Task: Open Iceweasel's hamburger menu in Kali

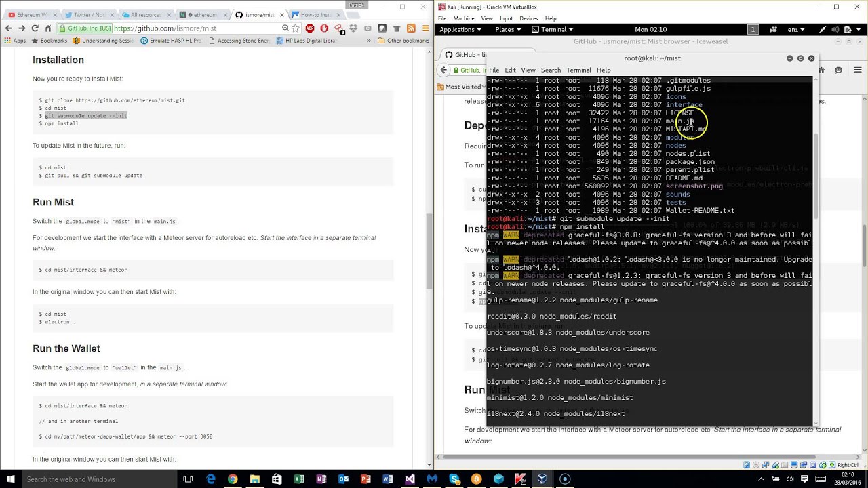Action: 856,70
